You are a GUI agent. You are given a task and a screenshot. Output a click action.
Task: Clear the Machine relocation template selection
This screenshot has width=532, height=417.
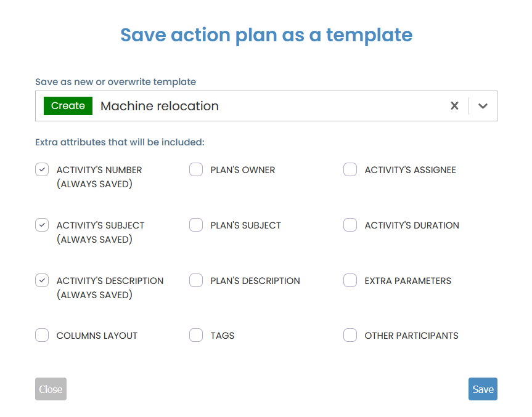click(454, 106)
